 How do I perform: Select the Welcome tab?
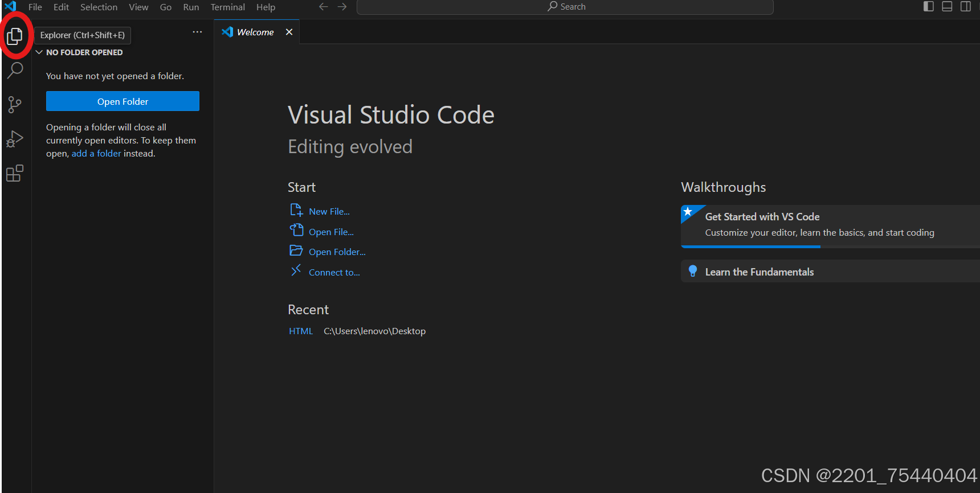(256, 32)
